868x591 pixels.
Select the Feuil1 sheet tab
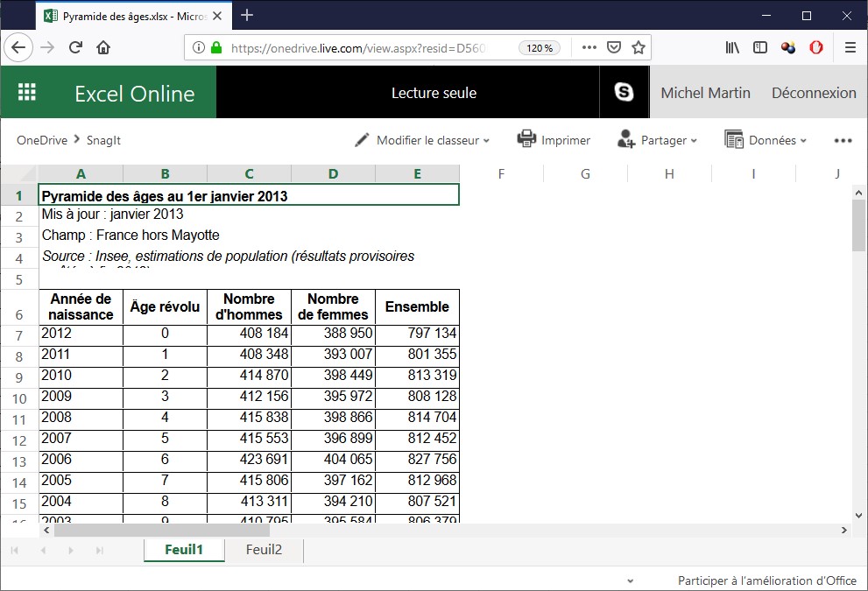(x=184, y=550)
